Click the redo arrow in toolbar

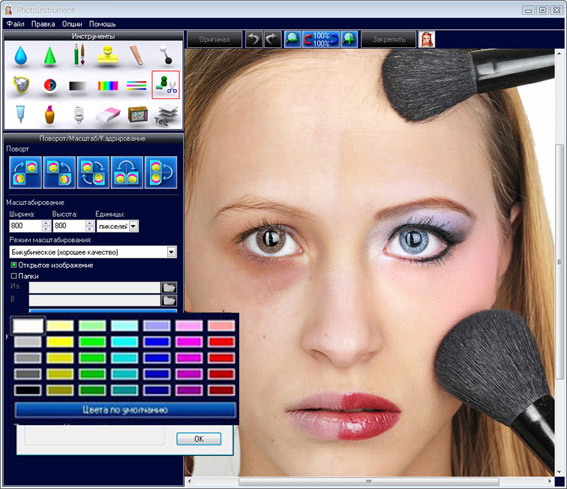(272, 39)
